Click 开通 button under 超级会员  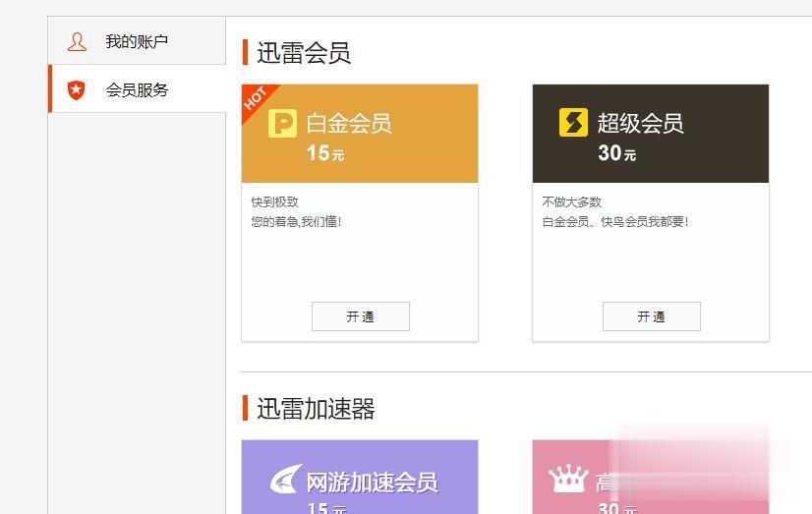tap(652, 316)
